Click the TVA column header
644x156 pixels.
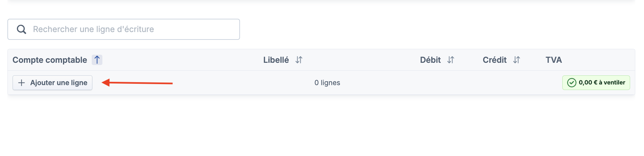(x=554, y=60)
